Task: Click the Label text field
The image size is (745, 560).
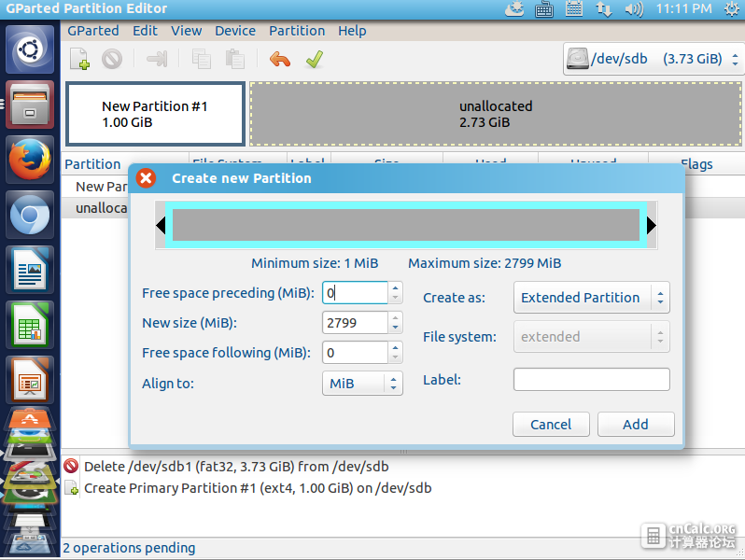Action: click(592, 380)
